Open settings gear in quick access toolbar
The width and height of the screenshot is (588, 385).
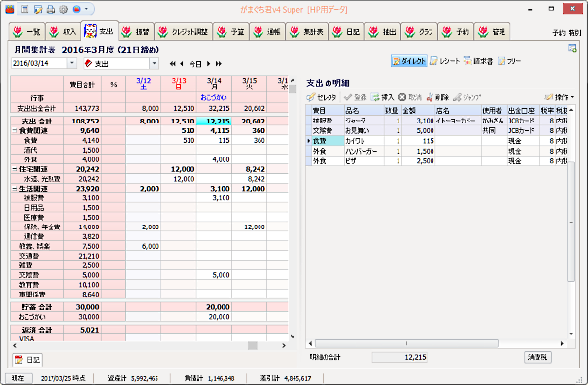click(63, 9)
